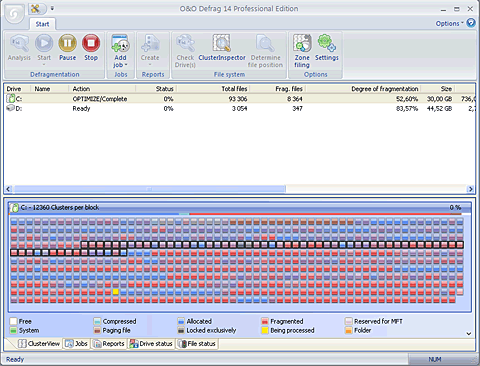Switch to the Drive status tab
This screenshot has height=366, width=480.
[151, 344]
